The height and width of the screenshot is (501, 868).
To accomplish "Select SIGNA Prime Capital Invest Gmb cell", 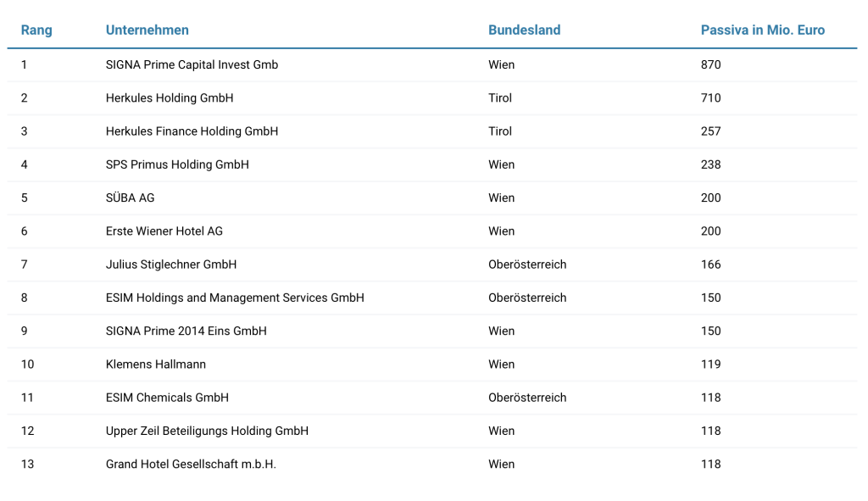I will pos(192,65).
